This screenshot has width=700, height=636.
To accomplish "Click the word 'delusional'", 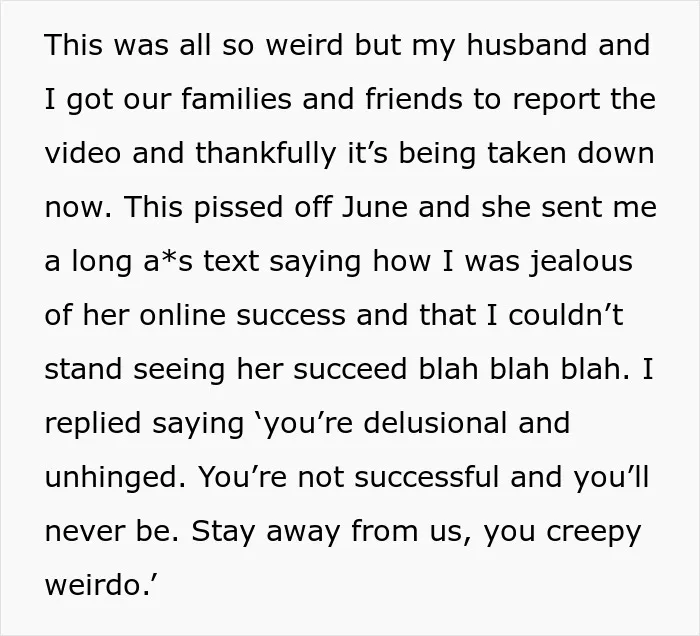I will pos(435,423).
